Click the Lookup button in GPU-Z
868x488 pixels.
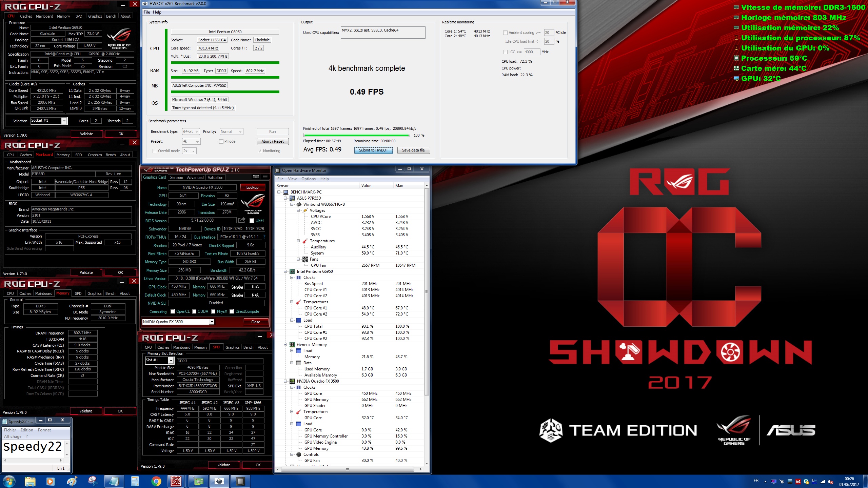pyautogui.click(x=252, y=187)
